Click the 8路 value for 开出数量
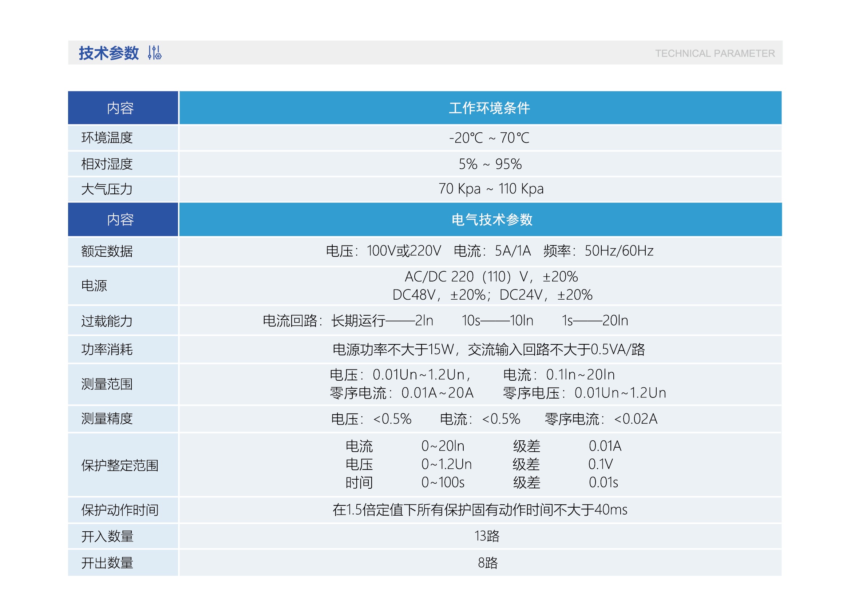 (x=487, y=563)
